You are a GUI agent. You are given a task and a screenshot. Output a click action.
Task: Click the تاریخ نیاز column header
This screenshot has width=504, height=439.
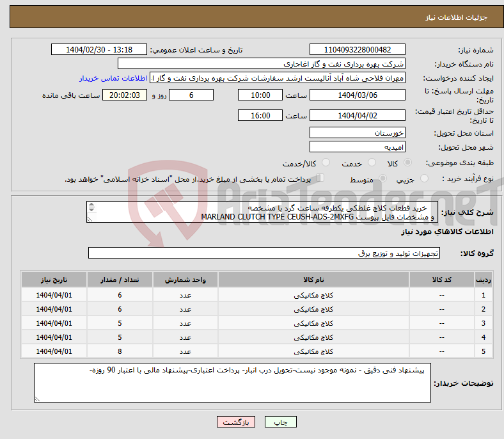54,280
